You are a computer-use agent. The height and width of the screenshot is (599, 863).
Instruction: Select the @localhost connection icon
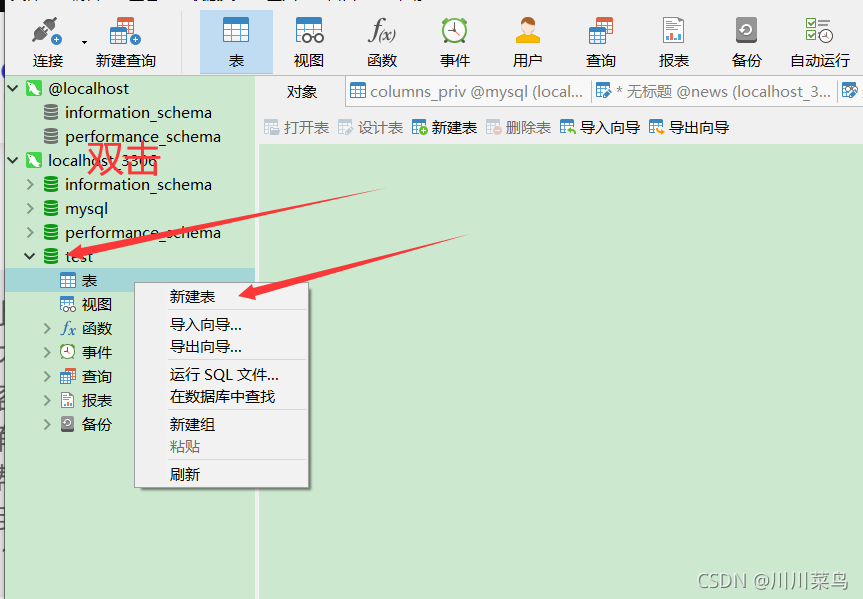[x=34, y=88]
